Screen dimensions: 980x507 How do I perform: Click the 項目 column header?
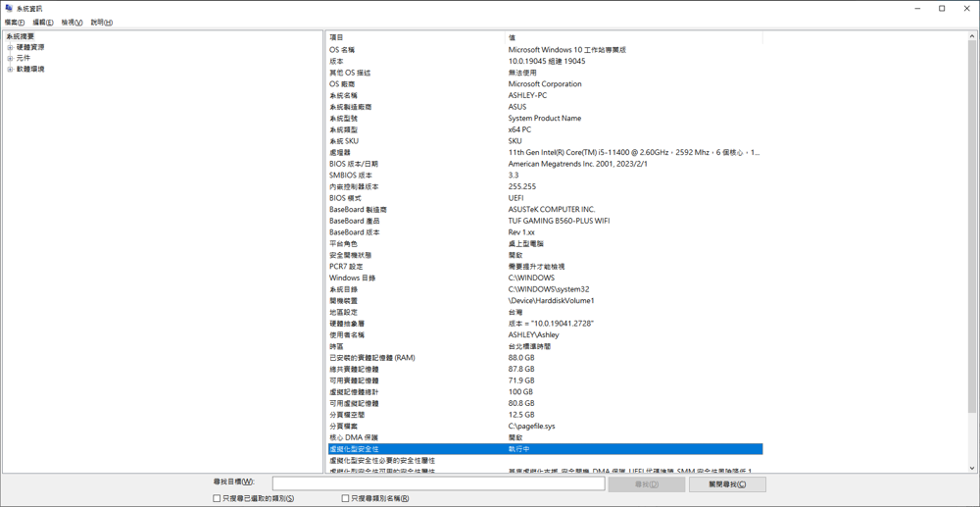337,37
